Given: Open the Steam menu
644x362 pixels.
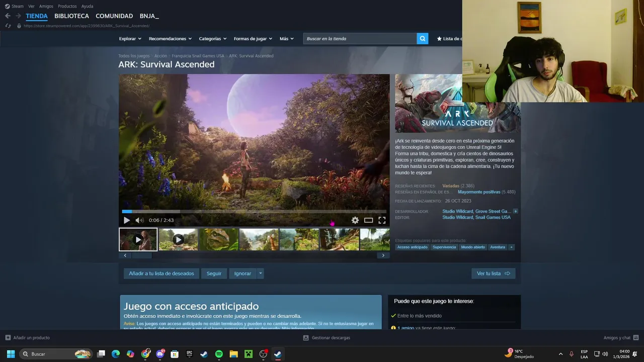Looking at the screenshot, I should tap(14, 6).
